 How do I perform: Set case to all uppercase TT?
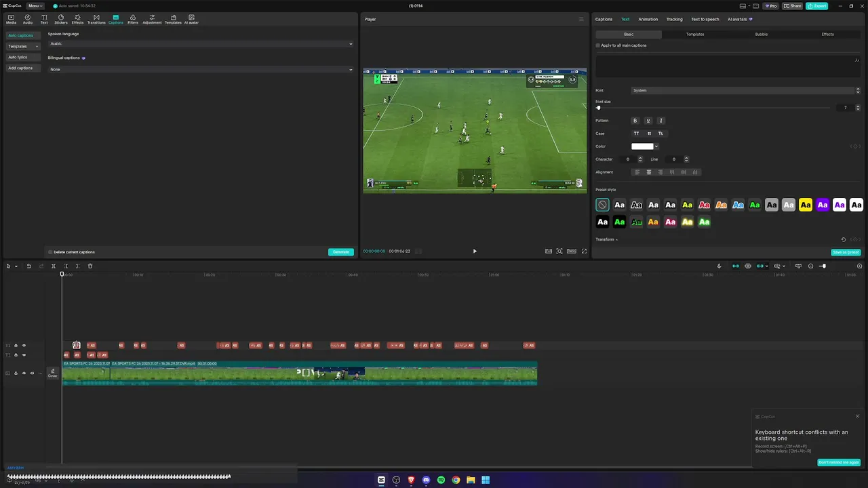636,134
